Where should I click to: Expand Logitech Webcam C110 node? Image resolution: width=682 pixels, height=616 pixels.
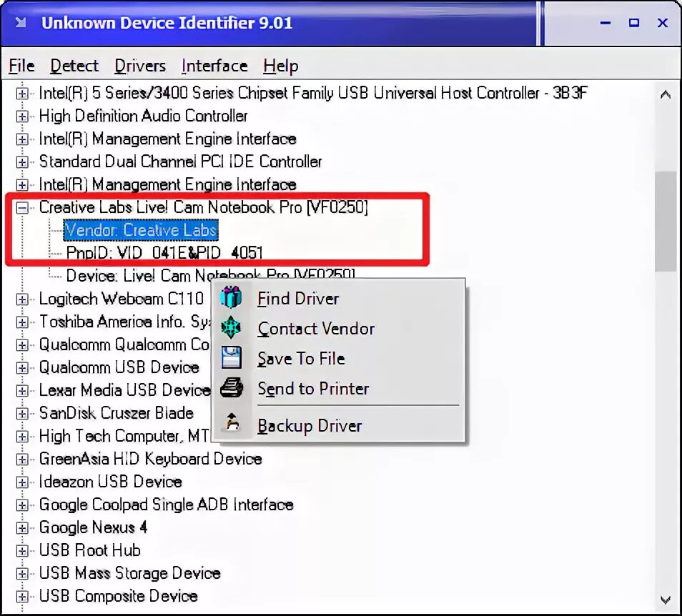22,299
